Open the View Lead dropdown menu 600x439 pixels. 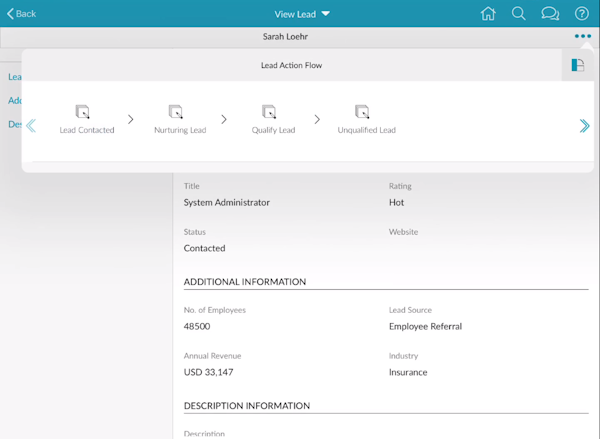[x=302, y=14]
